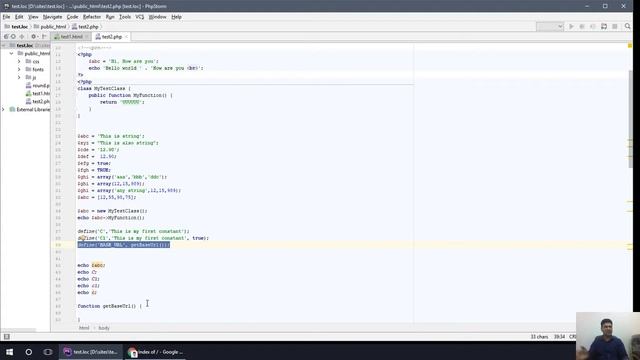Click the project panel horizontal scrollbar
The height and width of the screenshot is (360, 640).
18,330
